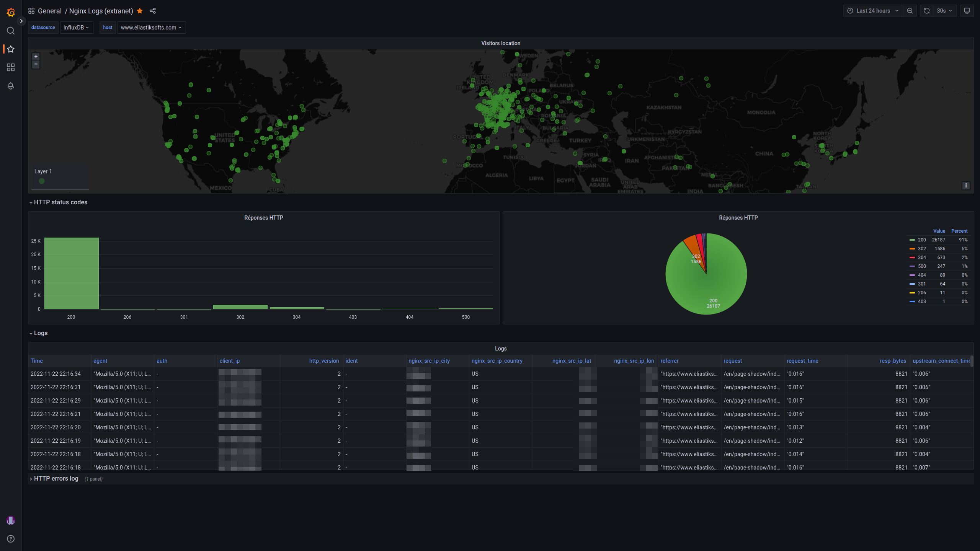This screenshot has height=551, width=980.
Task: Sort logs table by Time column
Action: point(37,361)
